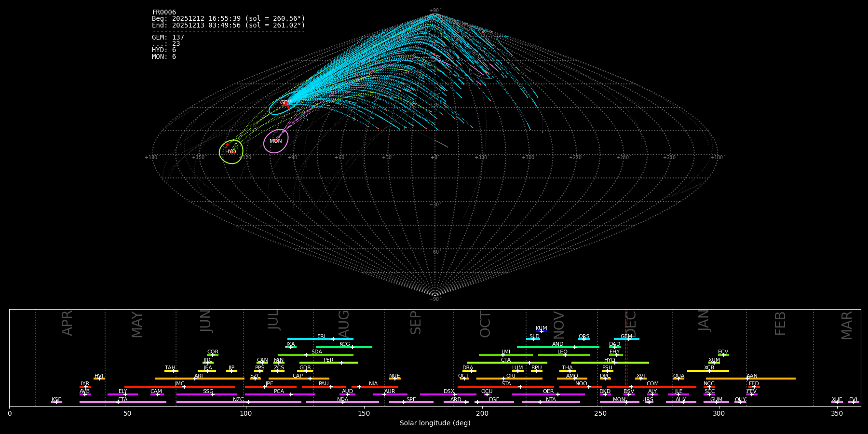Select the QUA shower peak marker
The image size is (868, 434).
678,379
